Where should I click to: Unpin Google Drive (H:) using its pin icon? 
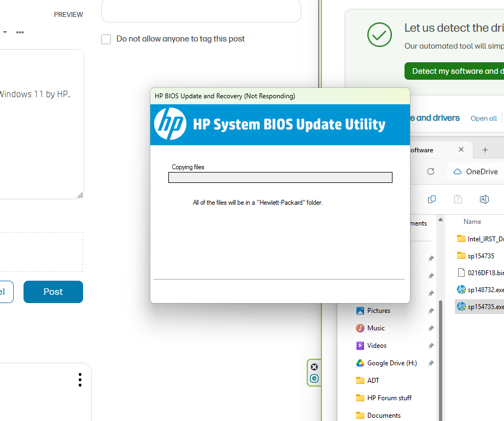pyautogui.click(x=431, y=363)
